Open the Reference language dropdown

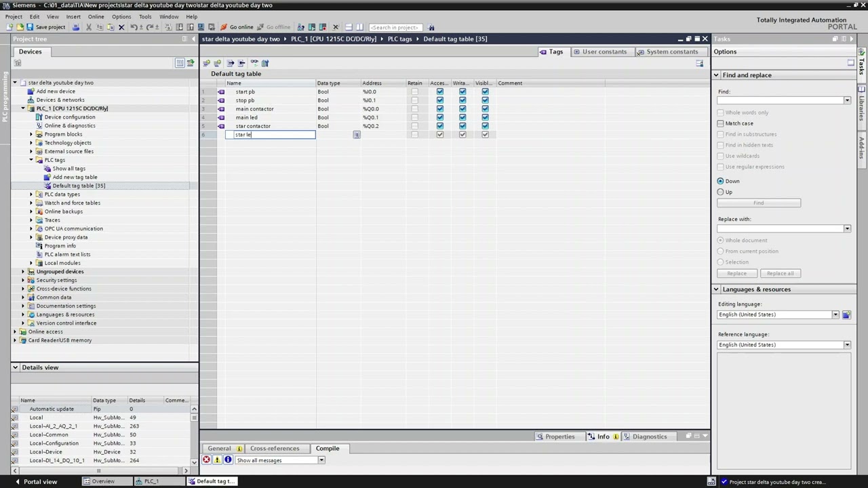point(847,345)
